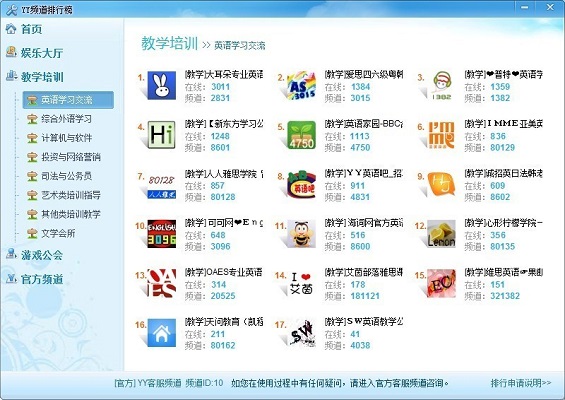Screen dimensions: 565x400
Task: Open the ENGLISH 3096 channel icon
Action: (162, 234)
